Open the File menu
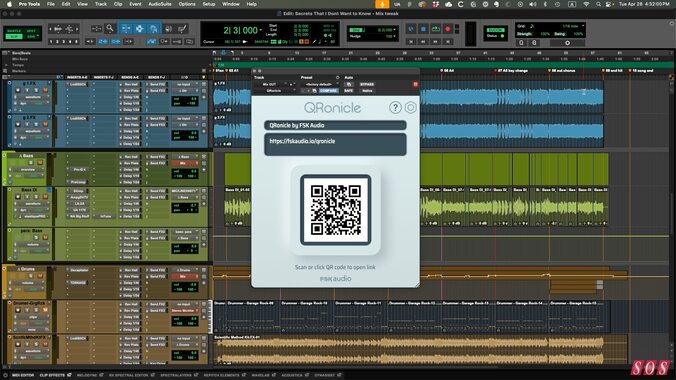The height and width of the screenshot is (380, 676). (50, 4)
